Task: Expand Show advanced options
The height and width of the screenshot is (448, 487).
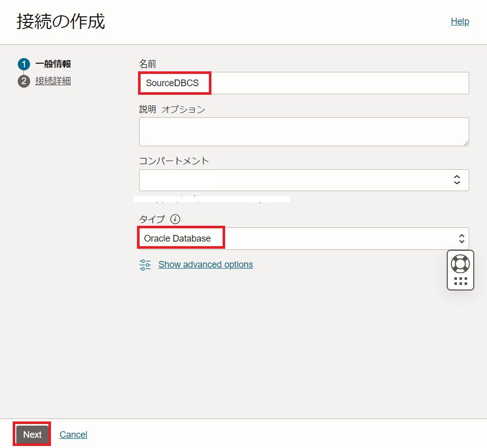Action: [x=205, y=265]
